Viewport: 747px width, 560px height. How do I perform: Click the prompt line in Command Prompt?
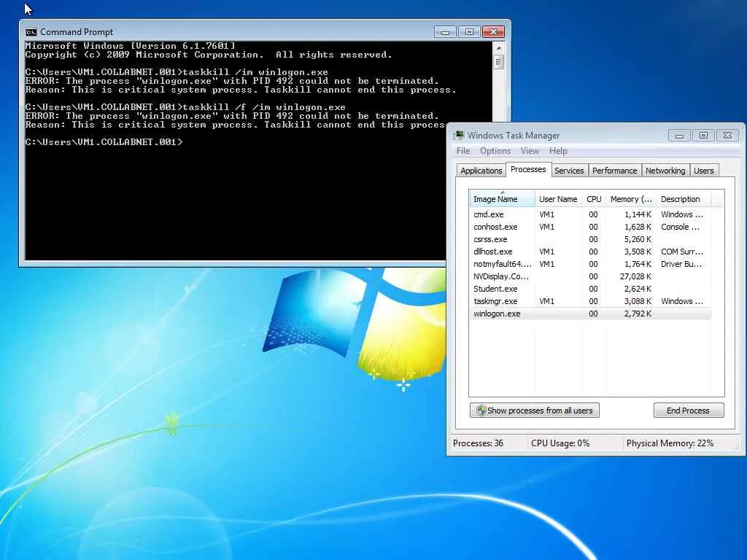pos(104,142)
